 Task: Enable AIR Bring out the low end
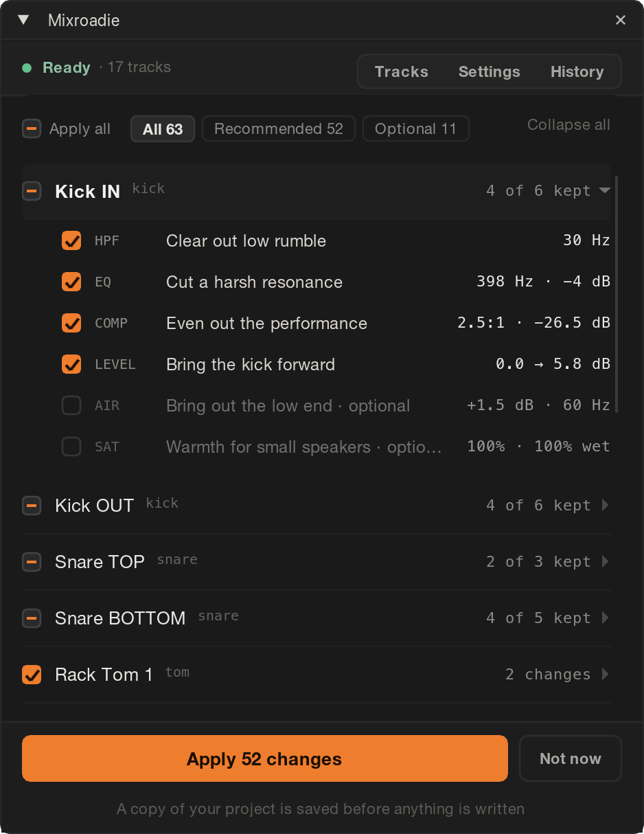71,405
